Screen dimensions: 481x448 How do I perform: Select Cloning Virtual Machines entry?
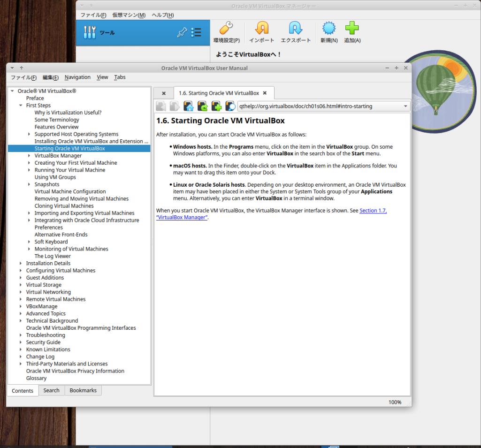click(x=64, y=206)
